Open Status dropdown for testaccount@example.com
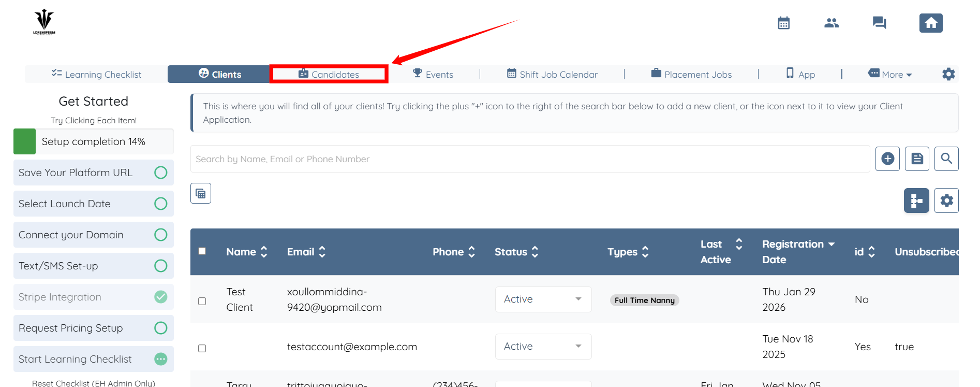 pos(543,347)
